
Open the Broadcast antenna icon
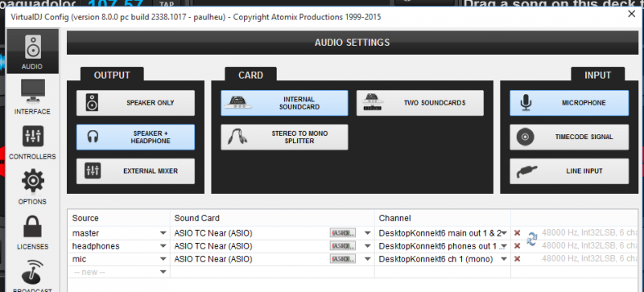(33, 272)
